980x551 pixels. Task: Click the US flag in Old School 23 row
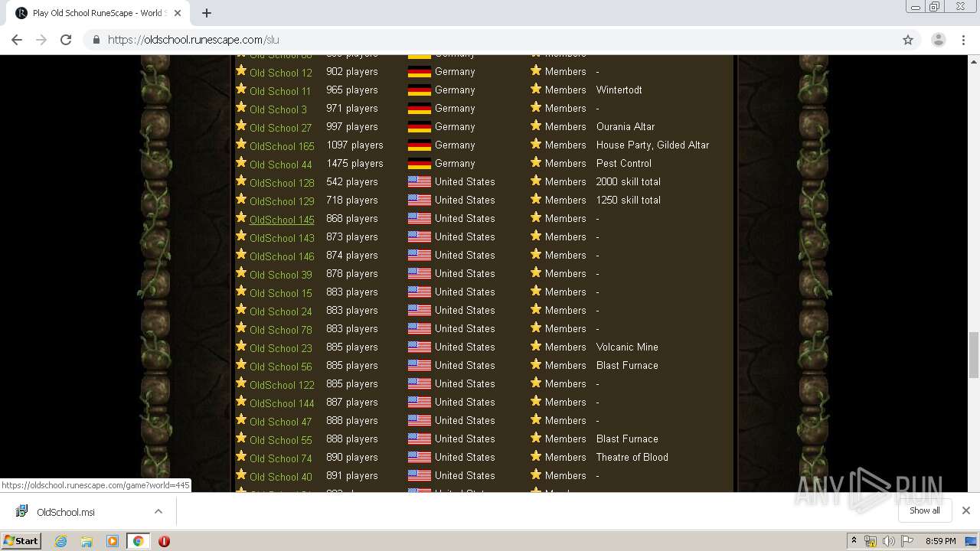[x=419, y=347]
